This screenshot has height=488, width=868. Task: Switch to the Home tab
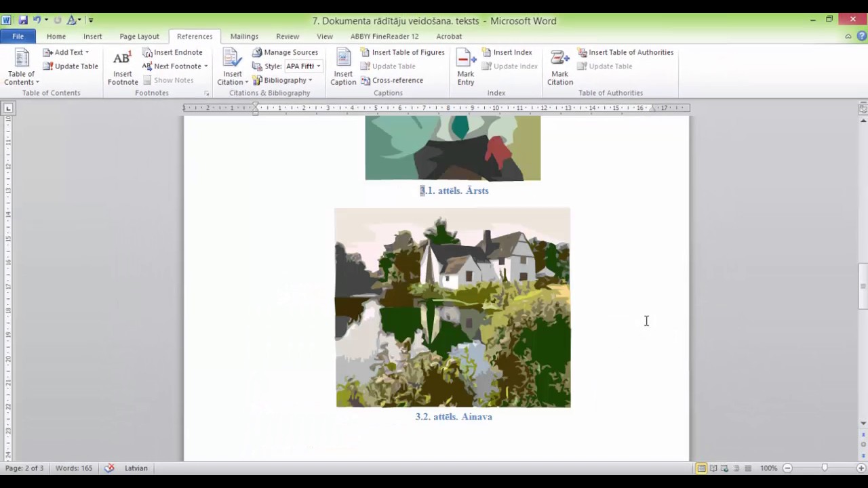point(56,37)
